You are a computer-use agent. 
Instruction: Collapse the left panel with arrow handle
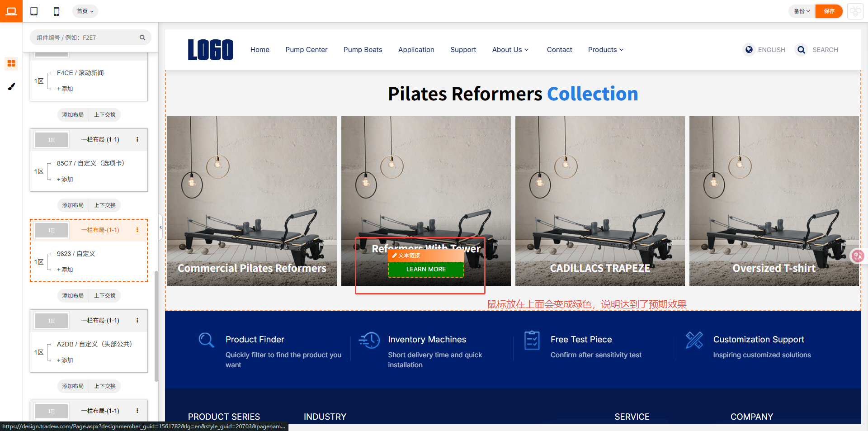coord(160,227)
